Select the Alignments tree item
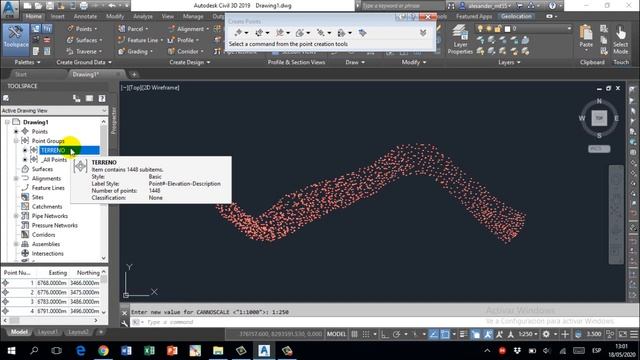Image resolution: width=640 pixels, height=360 pixels. click(46, 178)
